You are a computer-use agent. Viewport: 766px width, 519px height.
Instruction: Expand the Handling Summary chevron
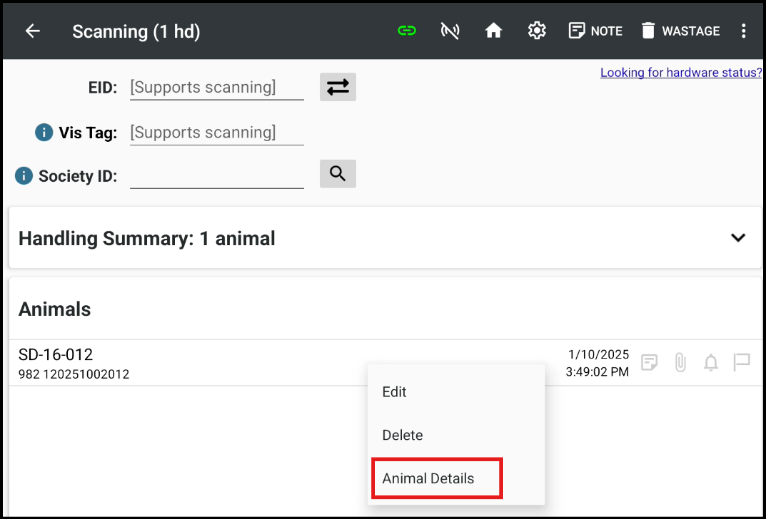click(x=738, y=238)
